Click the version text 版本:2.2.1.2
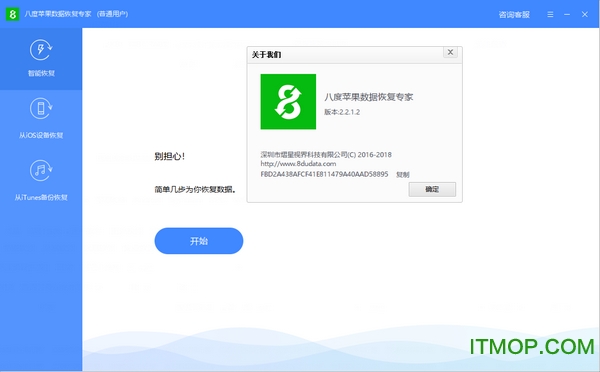 [x=342, y=112]
